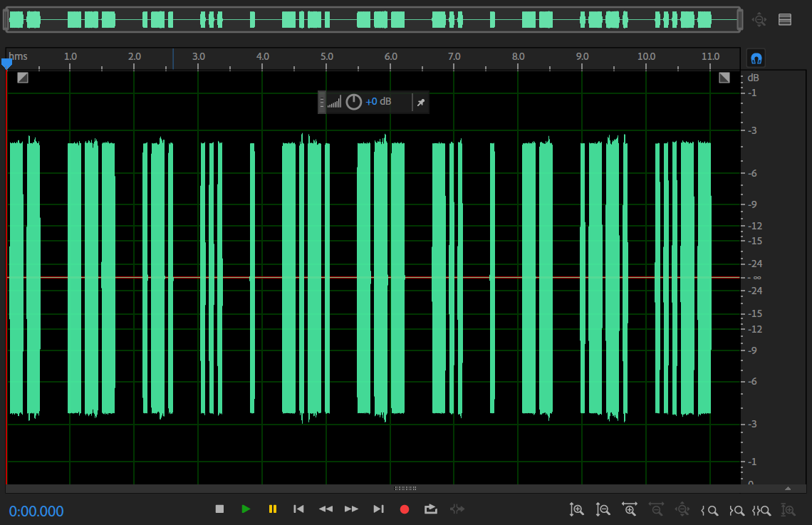Start playback with the green Play button
The width and height of the screenshot is (812, 525).
[x=246, y=509]
